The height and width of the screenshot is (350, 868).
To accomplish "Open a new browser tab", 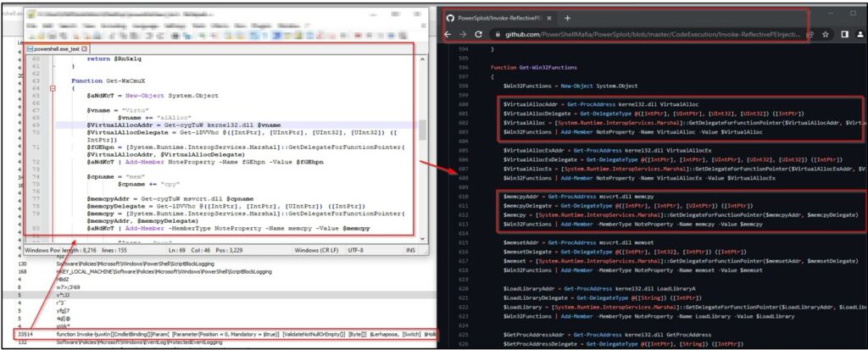I will pyautogui.click(x=567, y=19).
